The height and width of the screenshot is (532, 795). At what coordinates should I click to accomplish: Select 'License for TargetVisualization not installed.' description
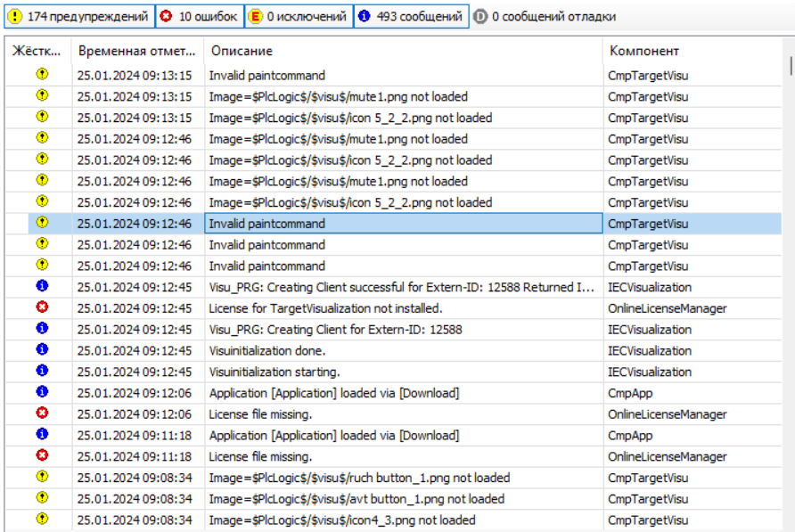(325, 308)
